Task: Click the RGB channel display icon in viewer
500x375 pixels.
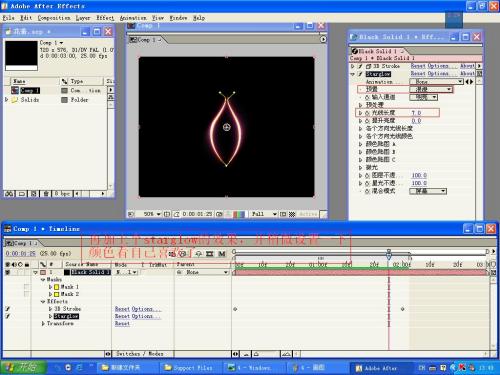Action: [x=239, y=214]
